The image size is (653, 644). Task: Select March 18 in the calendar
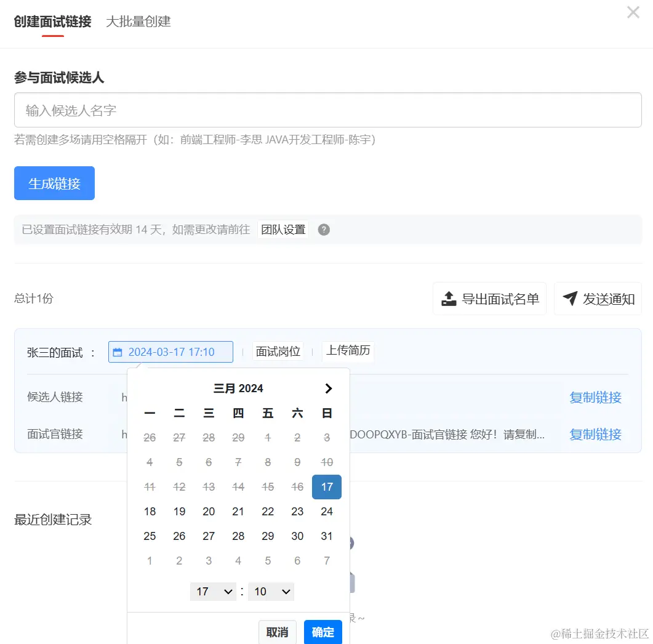pyautogui.click(x=150, y=511)
